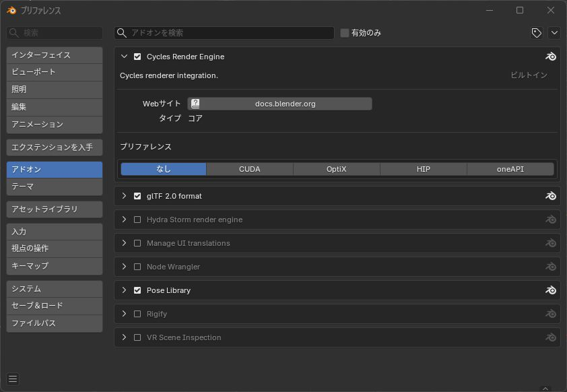Select the アドオン section
The height and width of the screenshot is (392, 567).
click(55, 170)
